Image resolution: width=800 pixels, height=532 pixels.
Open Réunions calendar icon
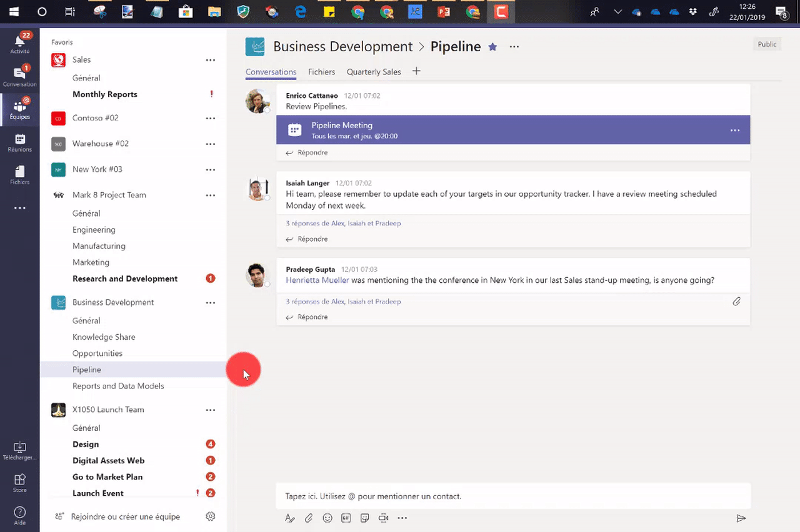[x=20, y=142]
